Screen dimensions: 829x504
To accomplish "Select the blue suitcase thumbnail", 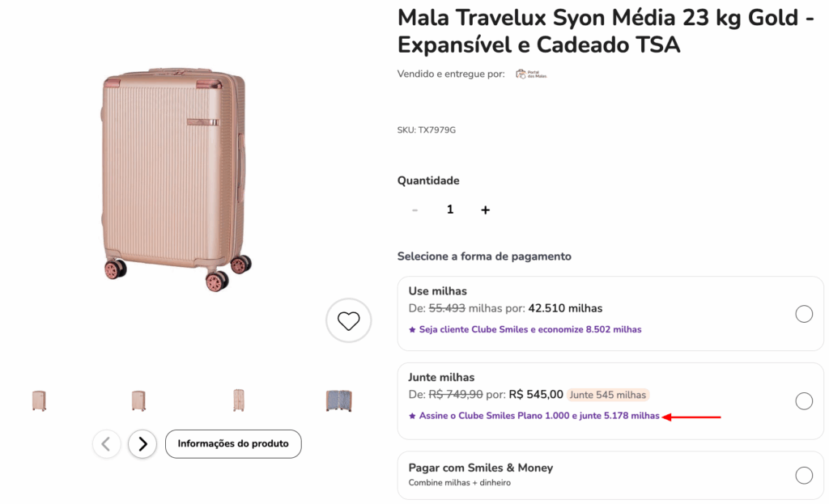I will point(338,400).
